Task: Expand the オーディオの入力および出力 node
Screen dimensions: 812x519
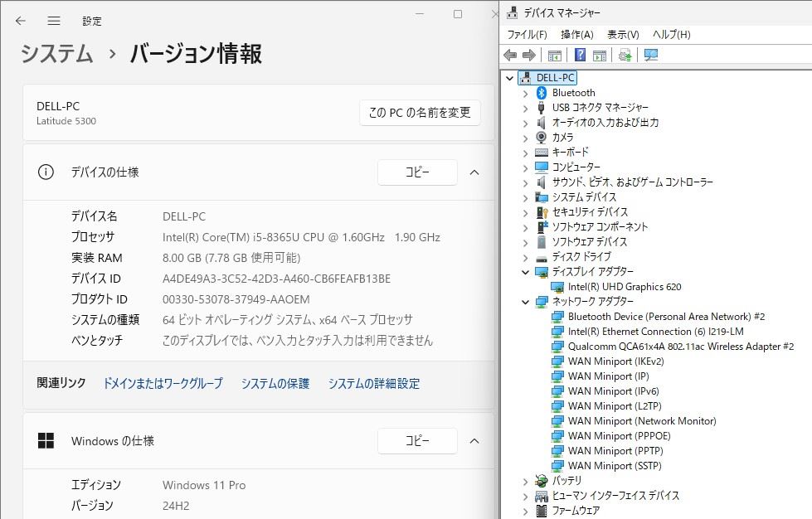Action: 525,124
